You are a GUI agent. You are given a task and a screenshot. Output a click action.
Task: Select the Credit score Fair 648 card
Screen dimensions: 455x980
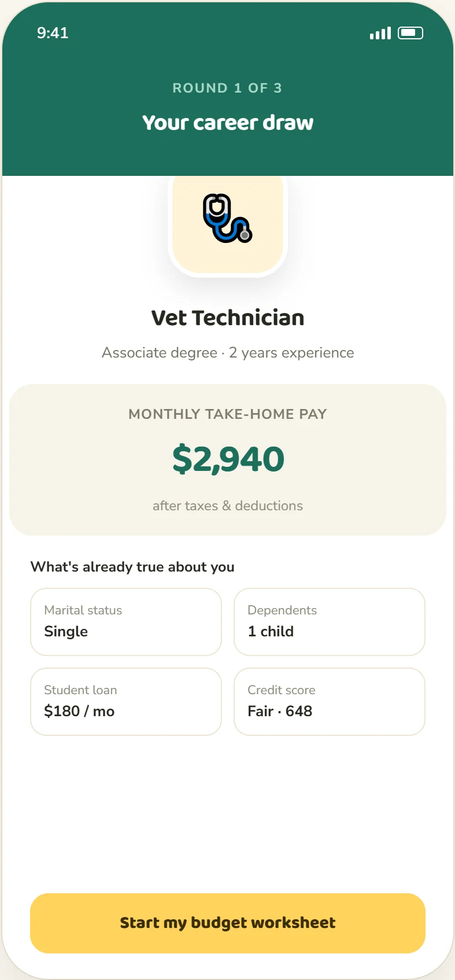pos(330,702)
